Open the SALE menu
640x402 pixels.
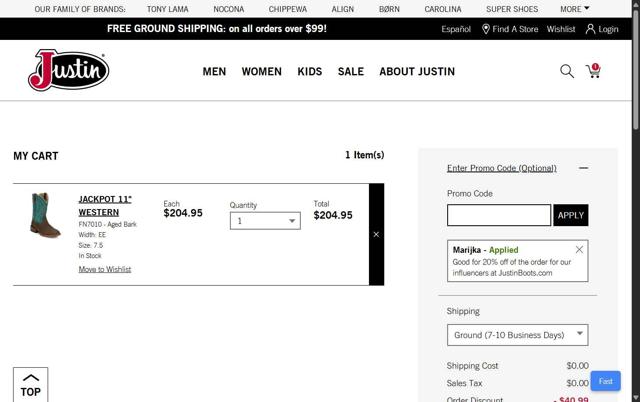351,71
